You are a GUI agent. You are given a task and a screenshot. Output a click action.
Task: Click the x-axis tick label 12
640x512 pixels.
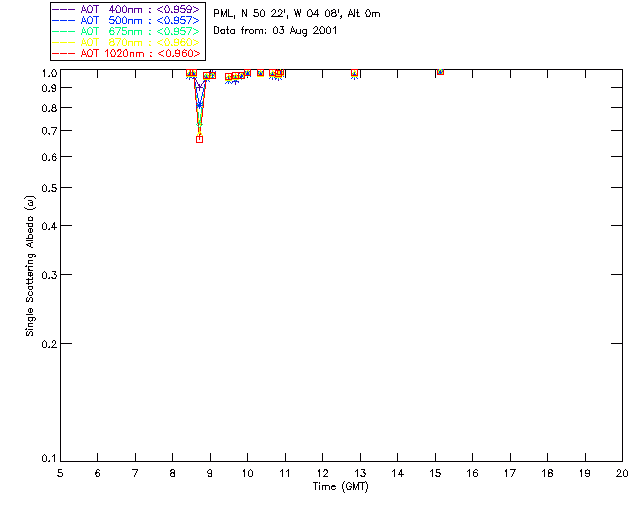(322, 473)
